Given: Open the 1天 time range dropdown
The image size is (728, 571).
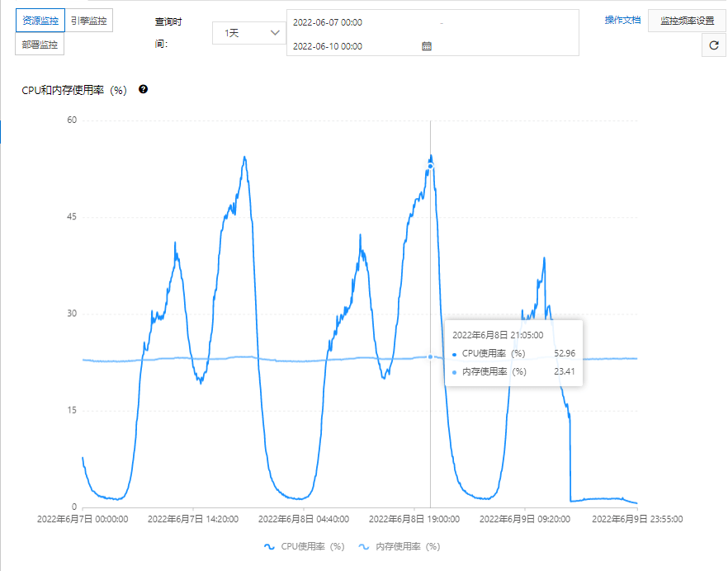Looking at the screenshot, I should [x=249, y=33].
